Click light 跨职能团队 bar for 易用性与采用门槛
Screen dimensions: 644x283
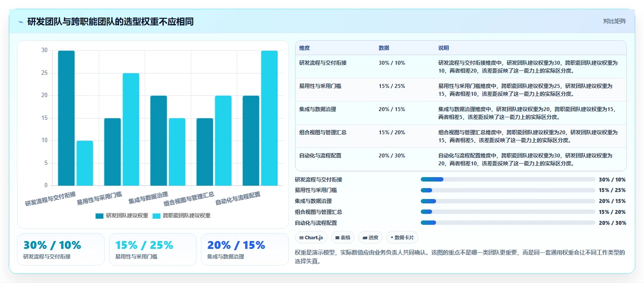[131, 129]
